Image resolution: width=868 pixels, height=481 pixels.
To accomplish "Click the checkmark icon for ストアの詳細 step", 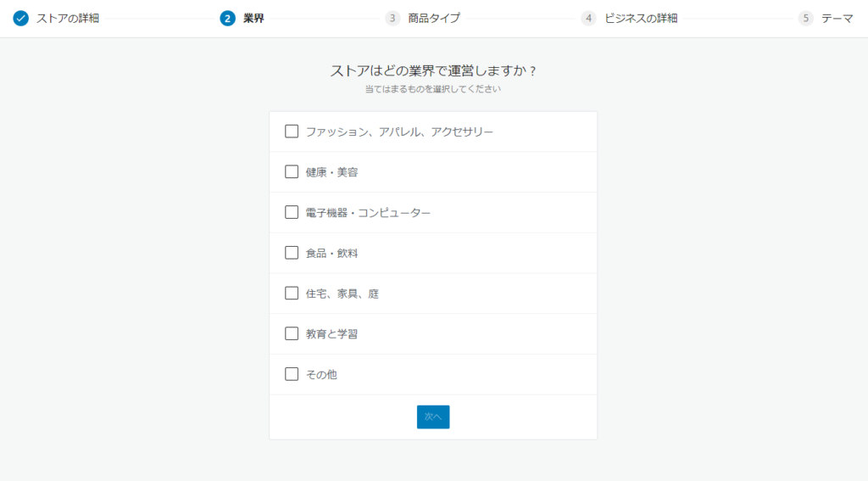I will pyautogui.click(x=20, y=19).
